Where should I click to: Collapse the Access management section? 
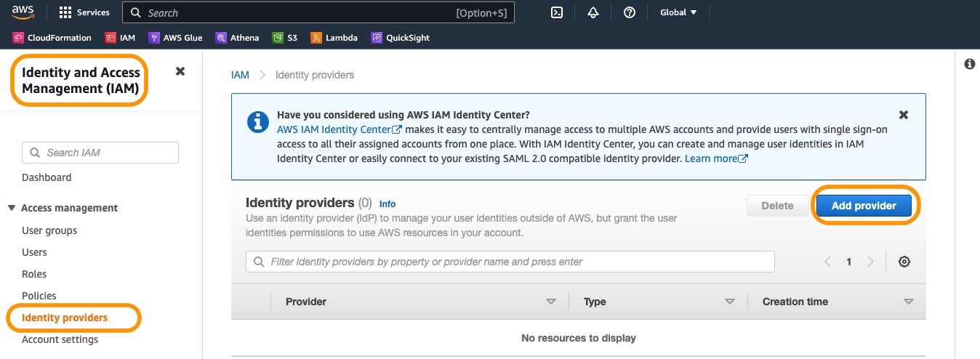(x=12, y=208)
